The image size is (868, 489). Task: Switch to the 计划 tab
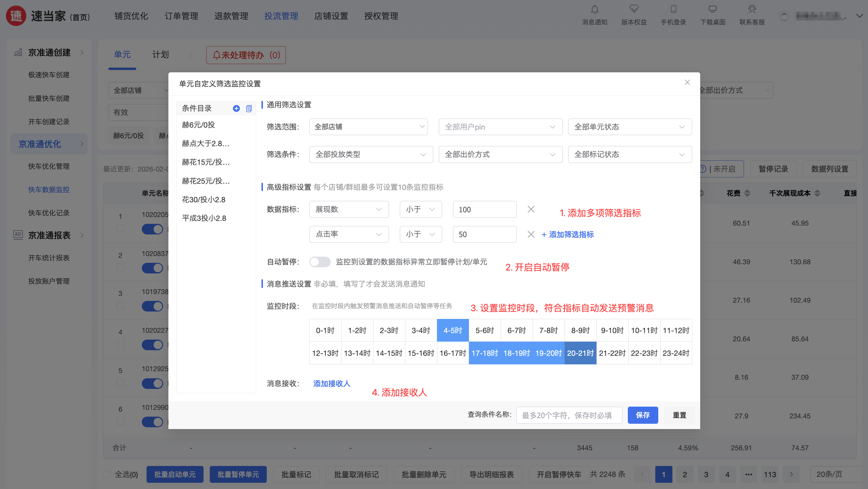[160, 55]
